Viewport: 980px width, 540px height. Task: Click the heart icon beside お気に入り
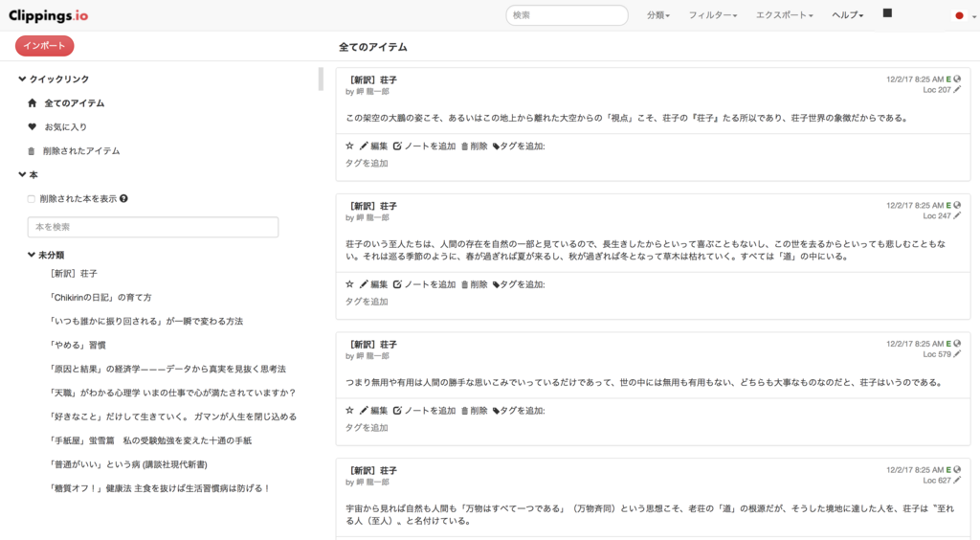click(x=32, y=127)
